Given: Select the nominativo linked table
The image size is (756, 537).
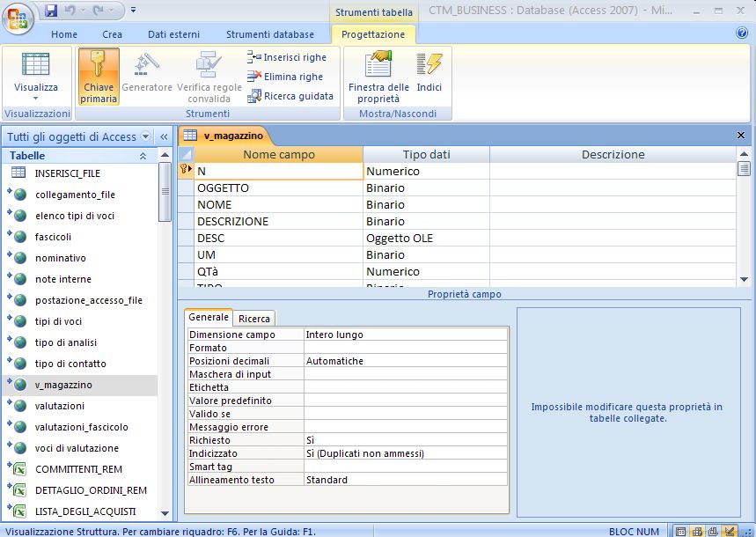Looking at the screenshot, I should [x=79, y=258].
